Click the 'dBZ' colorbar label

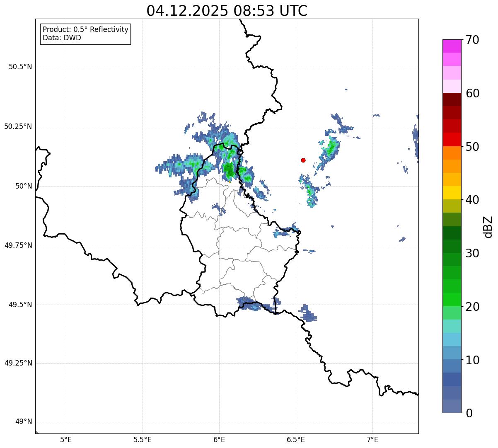coord(488,227)
